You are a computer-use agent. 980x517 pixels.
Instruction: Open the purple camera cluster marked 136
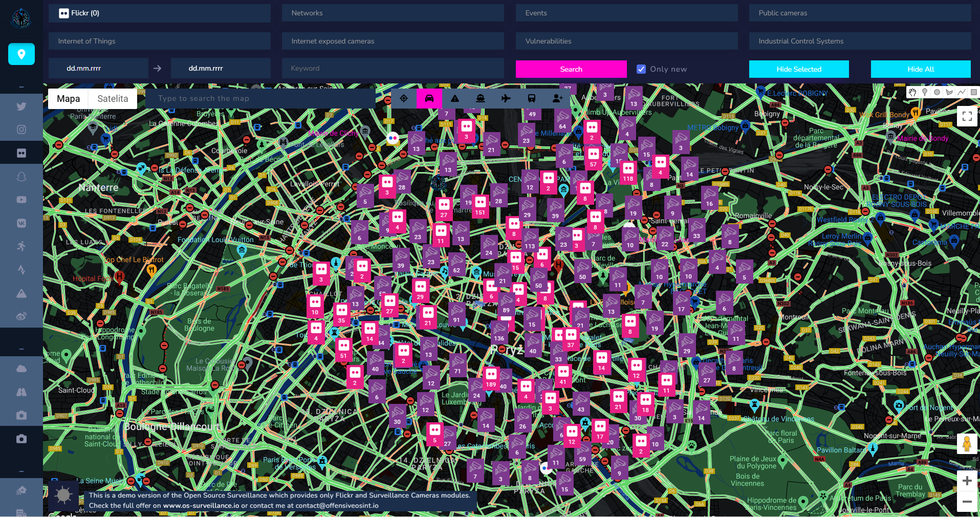click(499, 332)
